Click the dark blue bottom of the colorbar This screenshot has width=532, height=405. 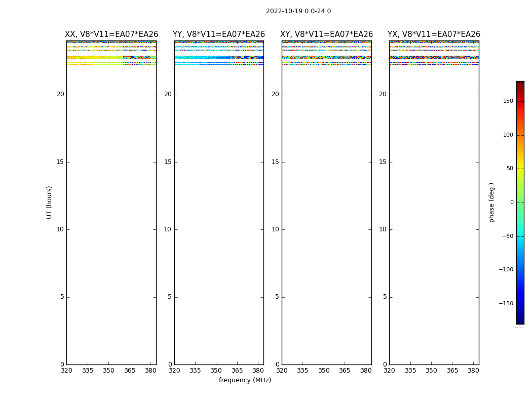click(520, 322)
